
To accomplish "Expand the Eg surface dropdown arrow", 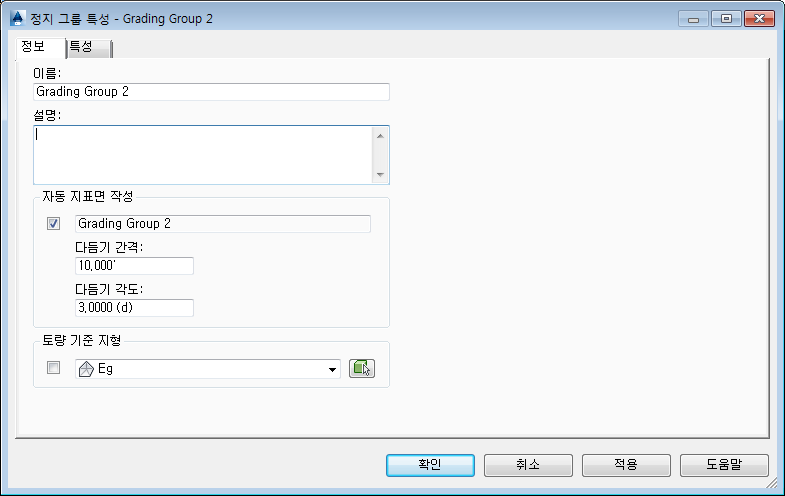I will tap(333, 370).
